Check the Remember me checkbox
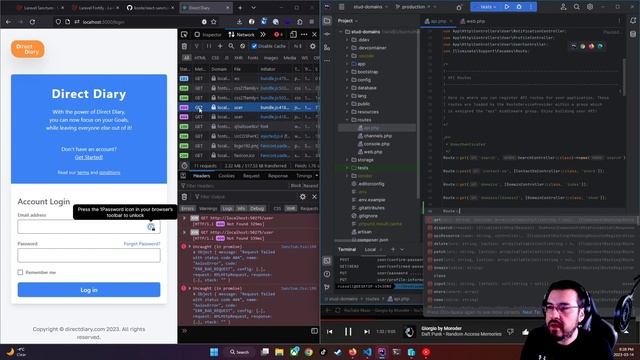The width and height of the screenshot is (640, 360). (x=20, y=272)
